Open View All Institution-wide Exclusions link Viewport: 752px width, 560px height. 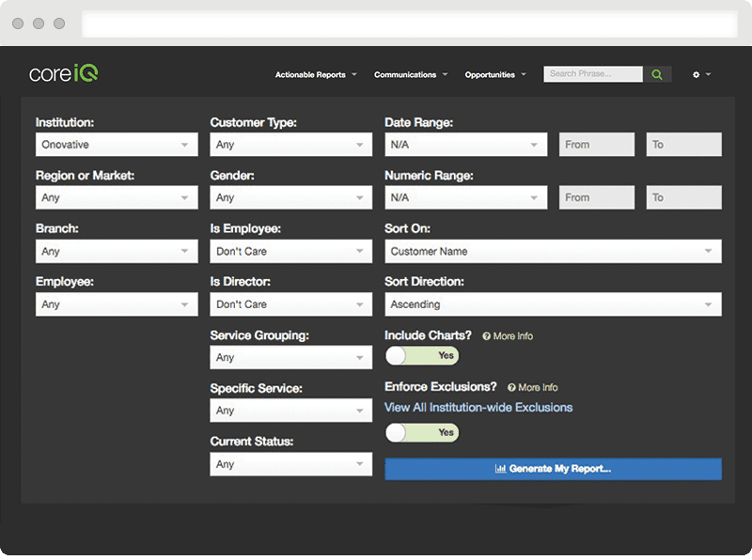click(x=478, y=408)
